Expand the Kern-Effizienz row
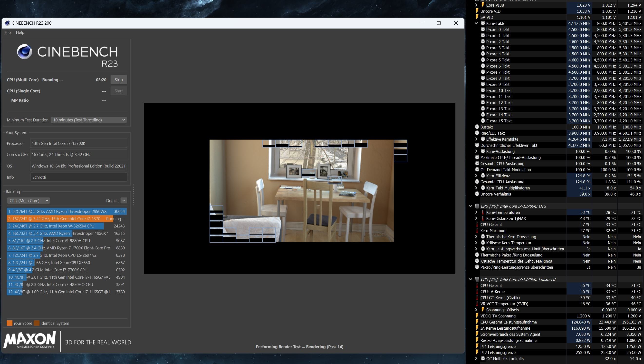644x364 pixels. coord(476,176)
